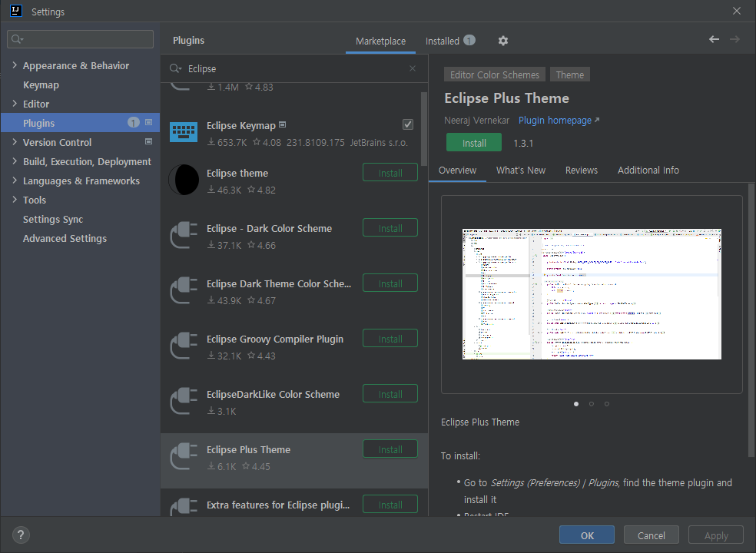Viewport: 756px width, 553px height.
Task: Click the Eclipse Keymap keyboard icon
Action: (183, 132)
